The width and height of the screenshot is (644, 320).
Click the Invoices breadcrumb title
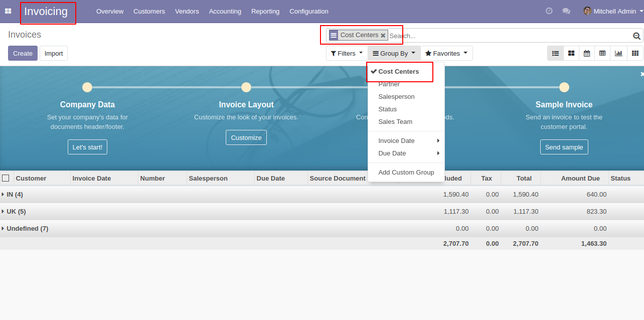coord(25,35)
